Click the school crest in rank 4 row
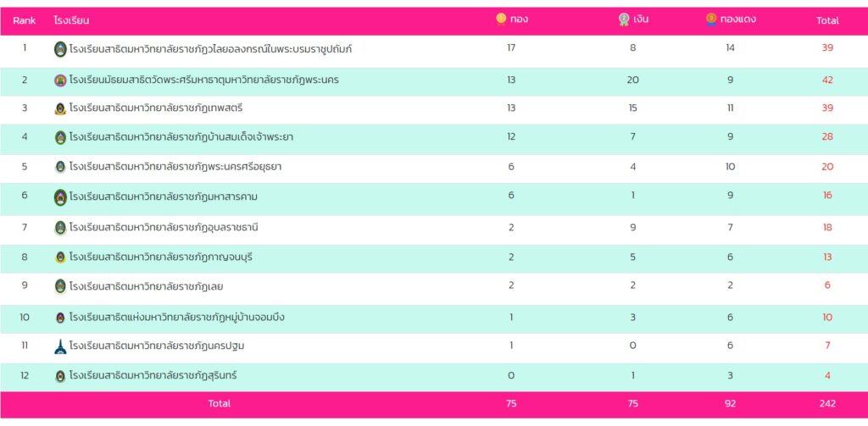 (x=60, y=137)
